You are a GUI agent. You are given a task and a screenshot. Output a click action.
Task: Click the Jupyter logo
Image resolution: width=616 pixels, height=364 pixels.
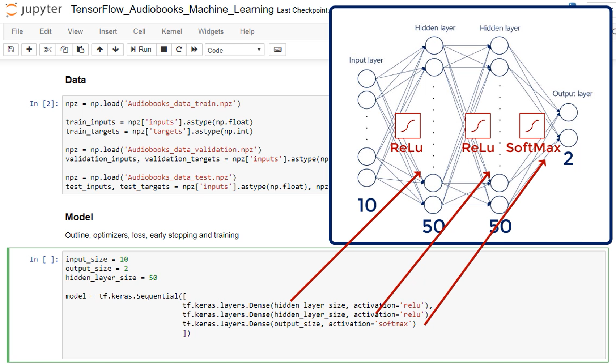34,9
